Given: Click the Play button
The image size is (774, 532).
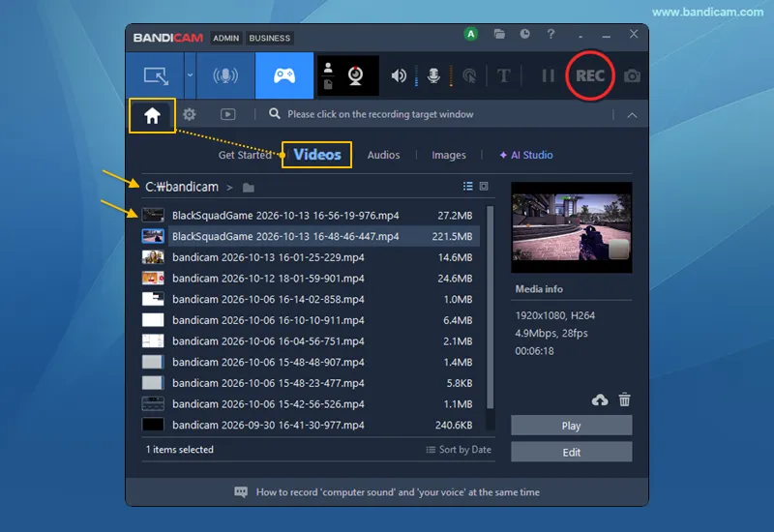Looking at the screenshot, I should pos(571,426).
